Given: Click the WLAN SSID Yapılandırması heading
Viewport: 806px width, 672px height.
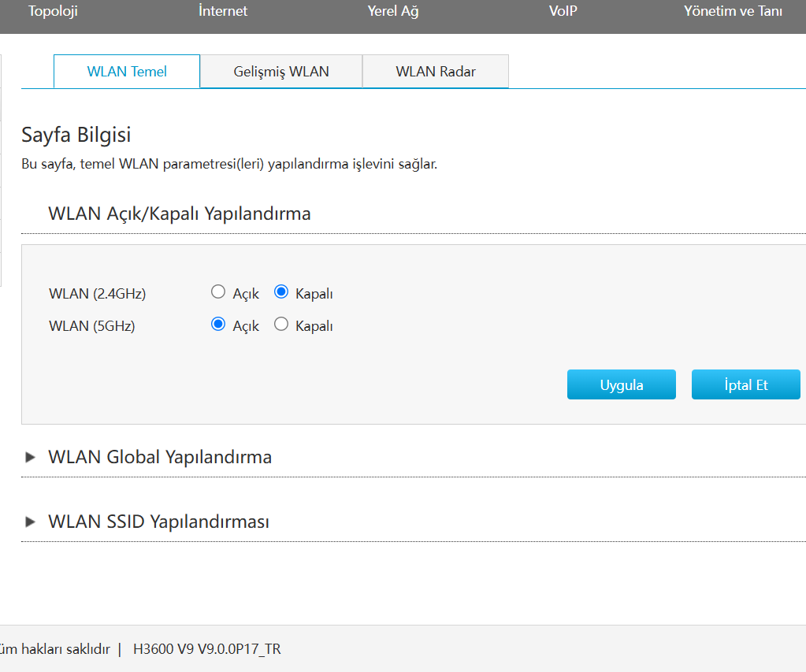Looking at the screenshot, I should click(158, 522).
